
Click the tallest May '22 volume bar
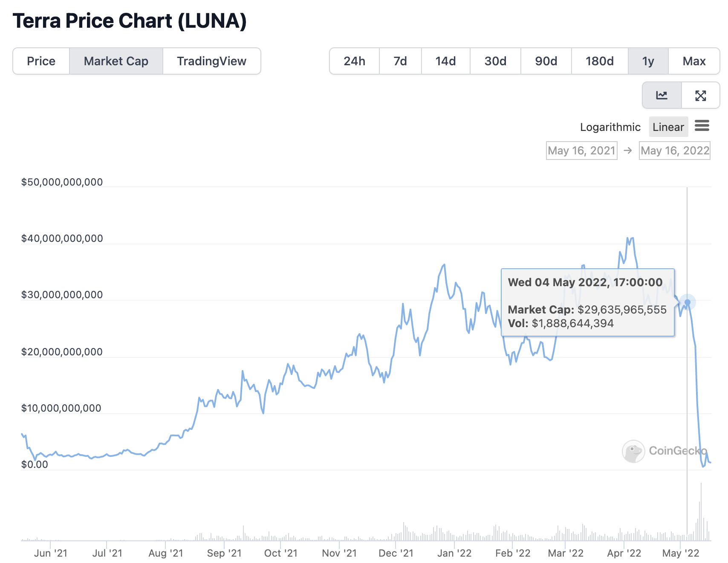701,512
